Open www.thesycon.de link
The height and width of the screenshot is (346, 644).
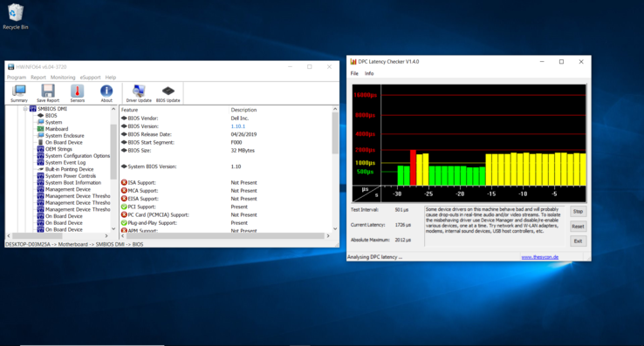pos(539,257)
